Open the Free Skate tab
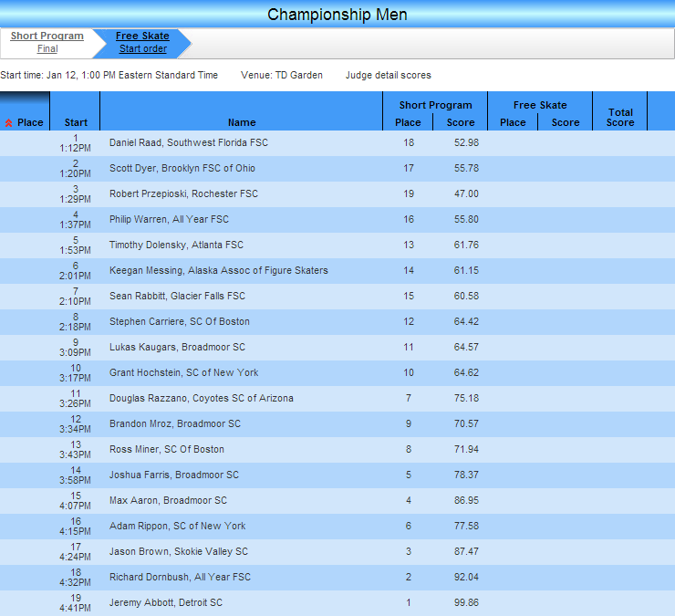The image size is (675, 616). (142, 36)
